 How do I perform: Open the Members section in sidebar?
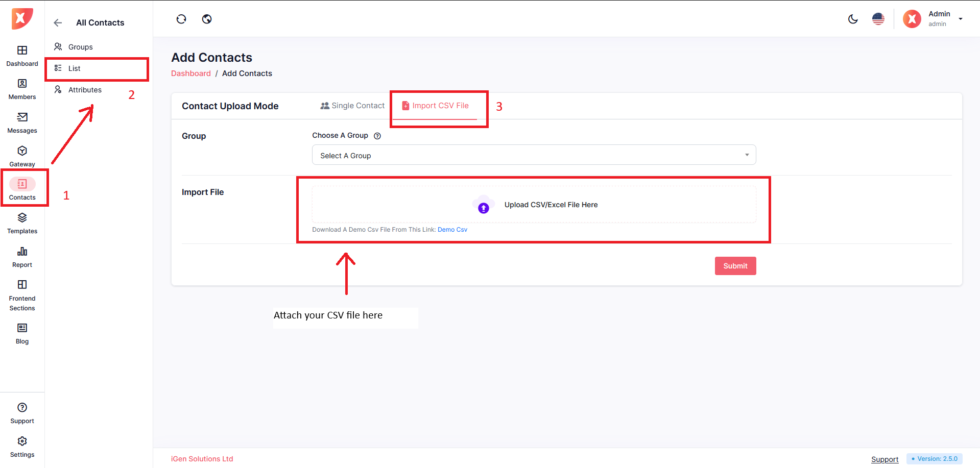(x=22, y=89)
